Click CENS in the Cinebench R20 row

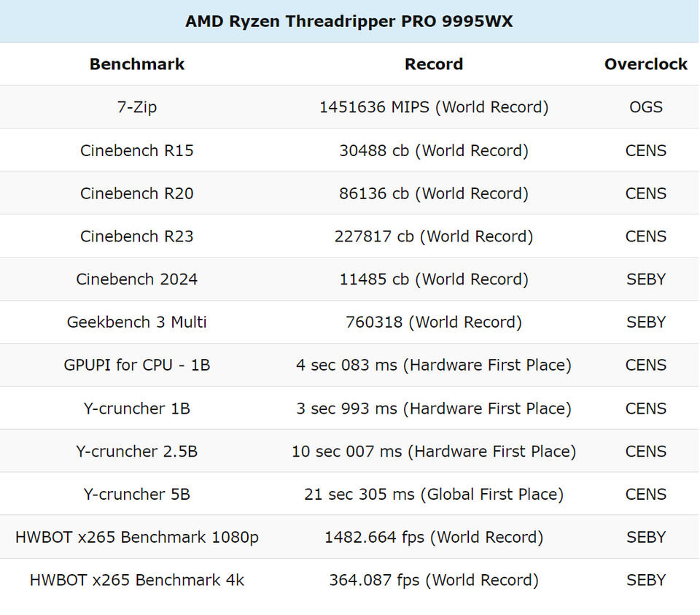tap(646, 193)
